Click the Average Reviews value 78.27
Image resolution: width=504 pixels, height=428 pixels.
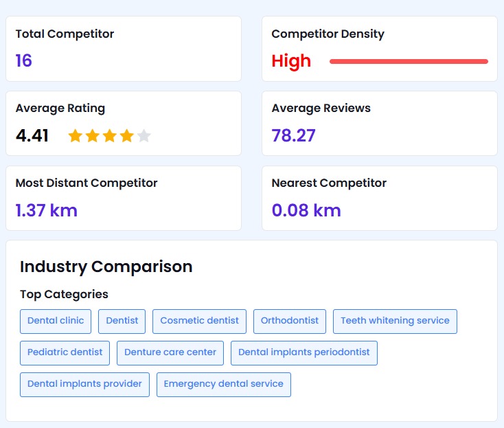coord(293,135)
